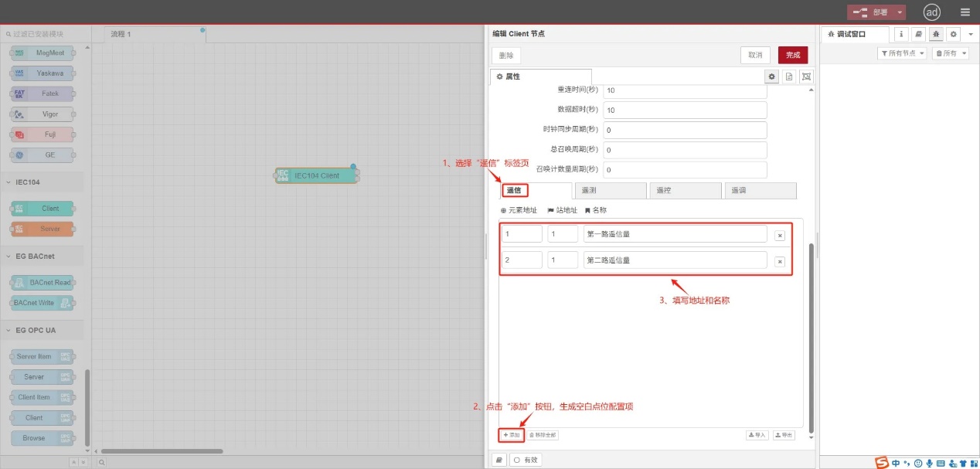Switch to the 遥控 tab
The width and height of the screenshot is (980, 469).
[x=685, y=189]
